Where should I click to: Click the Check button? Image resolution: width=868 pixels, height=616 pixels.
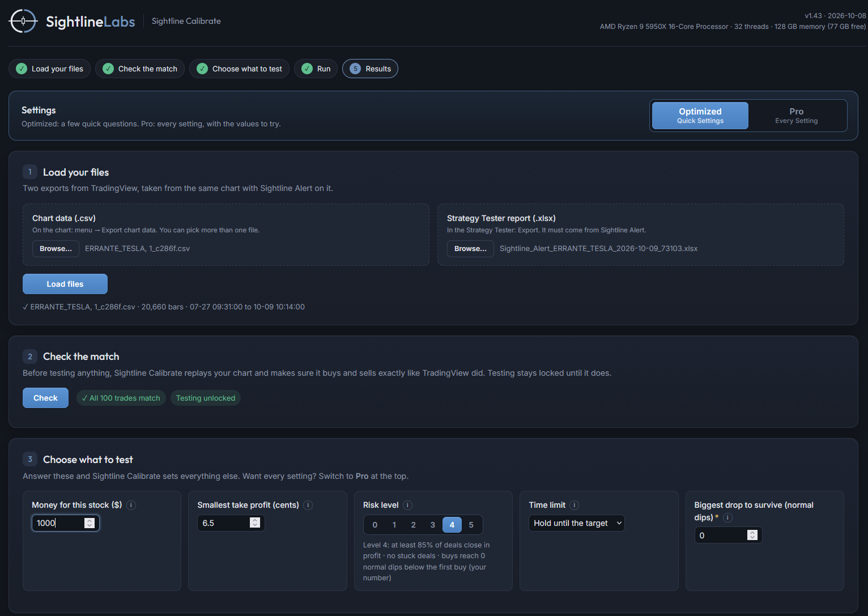(45, 398)
